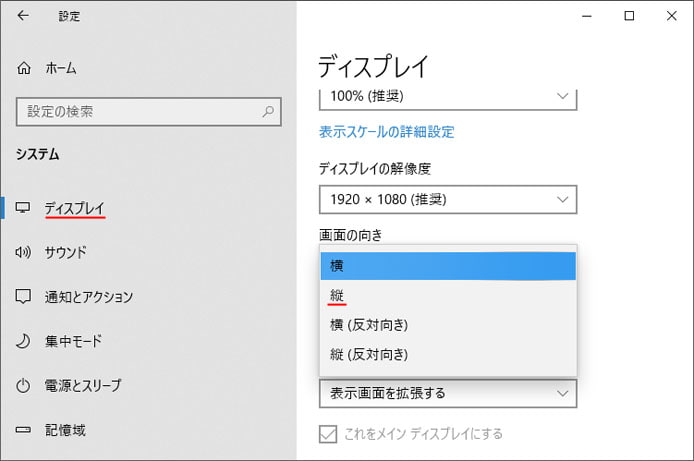This screenshot has height=461, width=694.
Task: Click the Focus assist moon icon
Action: click(23, 341)
